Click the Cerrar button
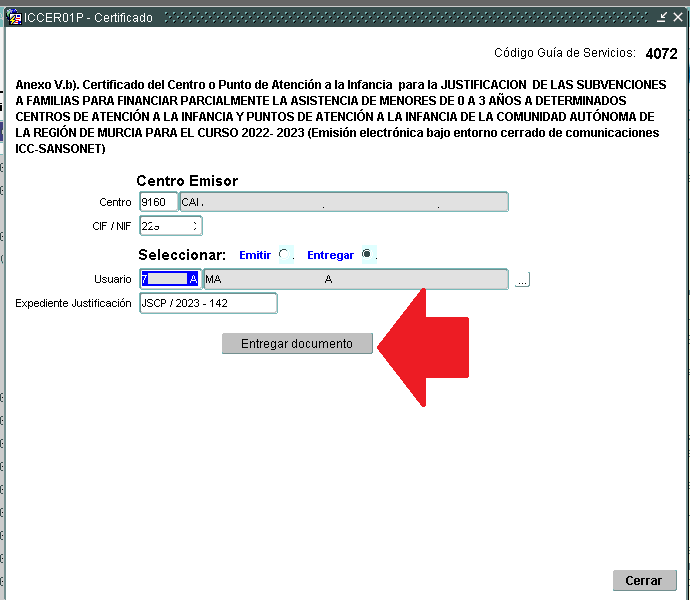The image size is (690, 600). point(644,580)
